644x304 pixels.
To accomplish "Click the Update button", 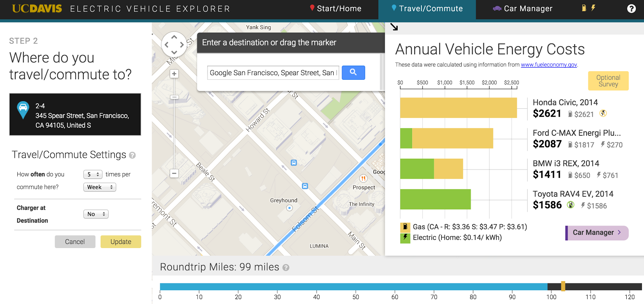I will pyautogui.click(x=121, y=242).
